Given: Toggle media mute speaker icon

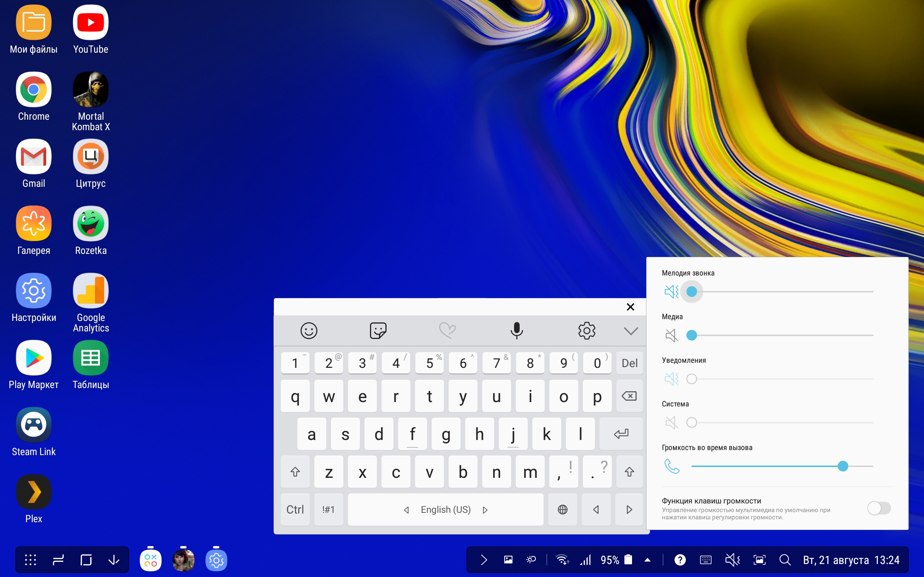Looking at the screenshot, I should [x=671, y=335].
